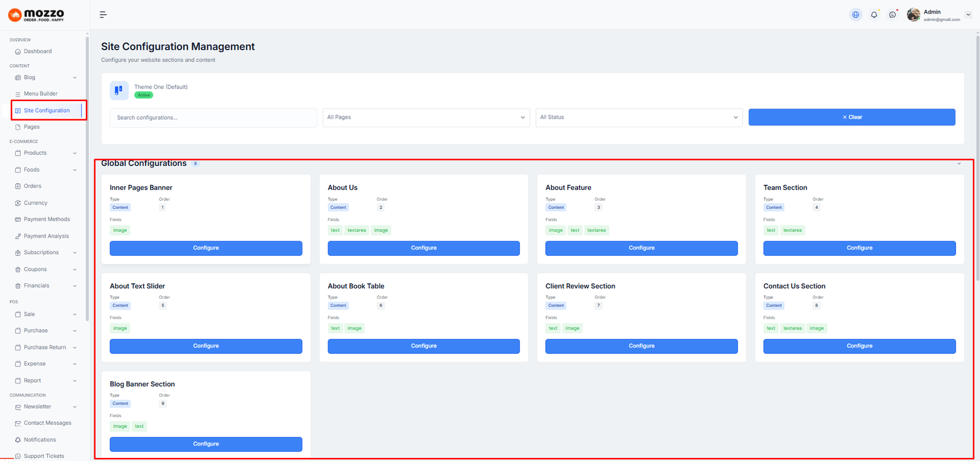
Task: Open the Orders sidebar item
Action: (32, 186)
